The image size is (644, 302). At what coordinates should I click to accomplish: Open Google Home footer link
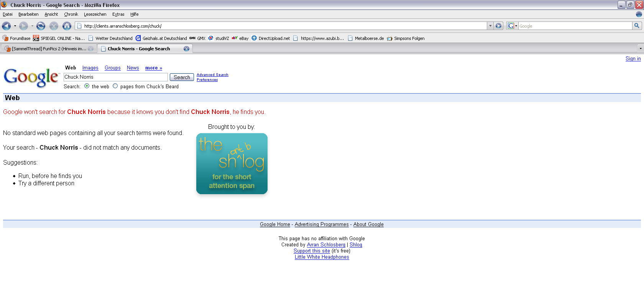tap(275, 224)
